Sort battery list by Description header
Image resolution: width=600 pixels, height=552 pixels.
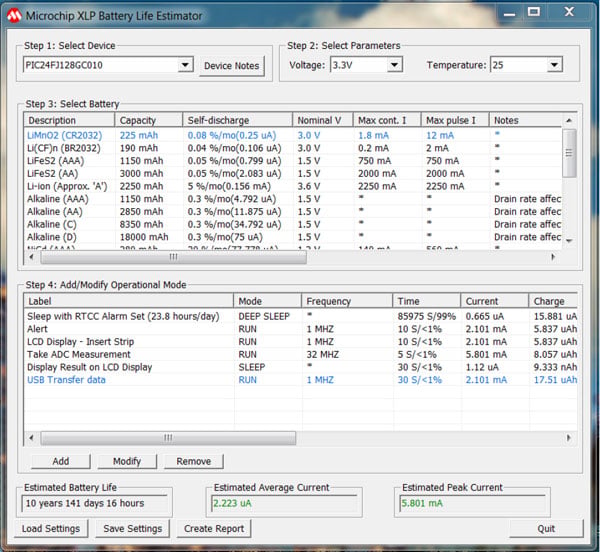point(69,120)
